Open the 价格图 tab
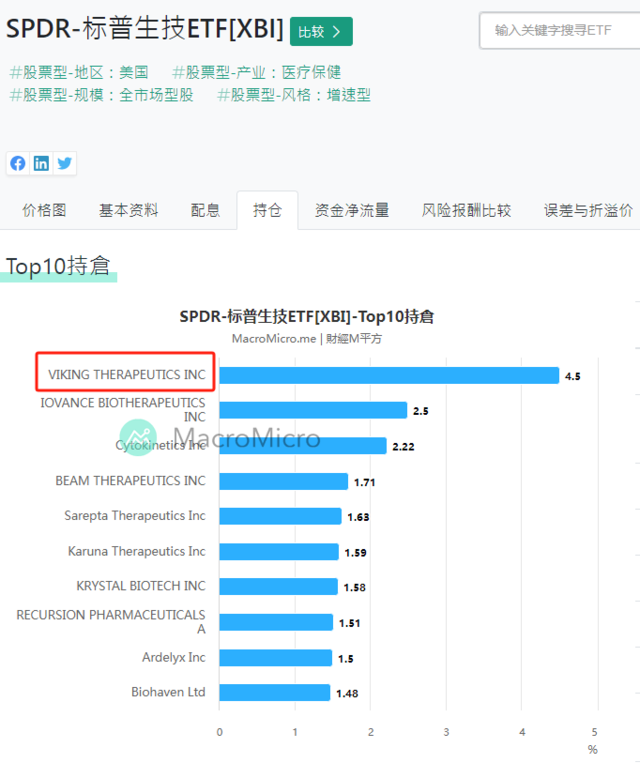The image size is (640, 763). click(44, 210)
